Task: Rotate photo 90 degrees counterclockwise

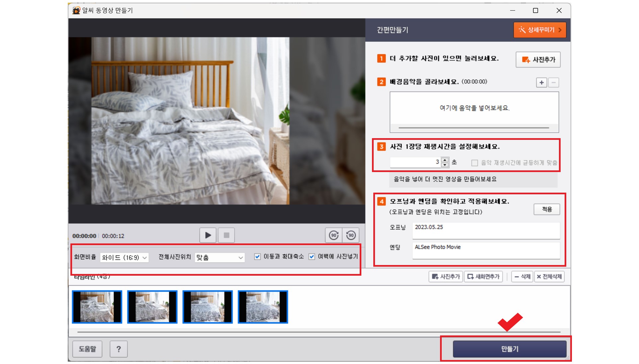Action: pyautogui.click(x=351, y=235)
